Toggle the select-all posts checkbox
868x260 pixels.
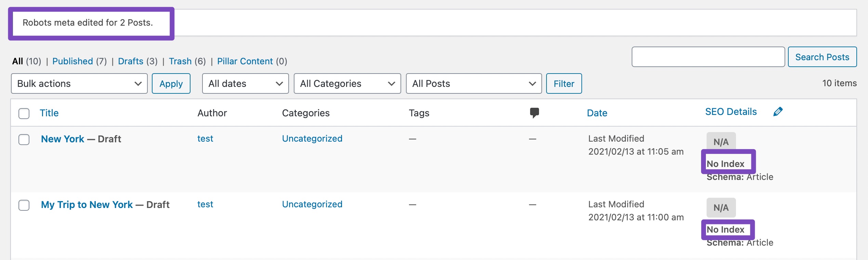point(24,113)
